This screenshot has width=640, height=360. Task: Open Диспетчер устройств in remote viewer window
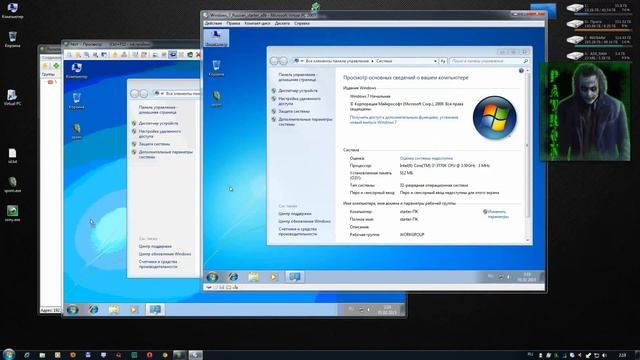pyautogui.click(x=158, y=123)
